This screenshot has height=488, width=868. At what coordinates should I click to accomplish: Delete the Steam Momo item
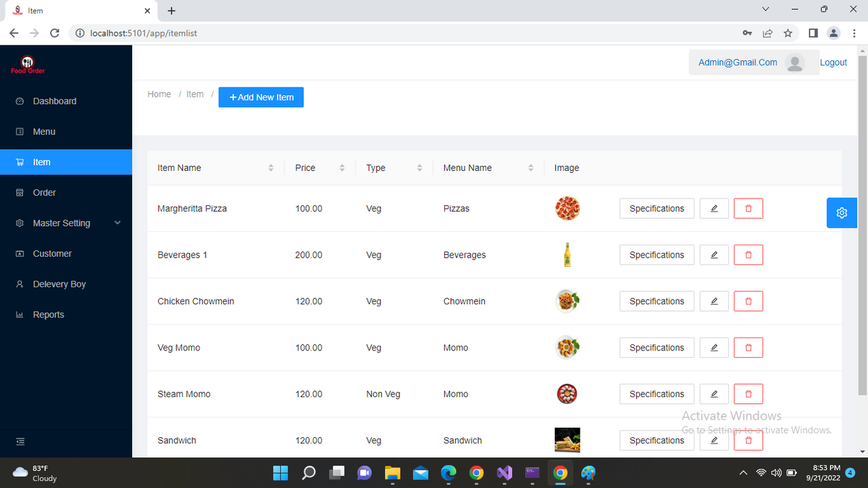click(x=749, y=394)
